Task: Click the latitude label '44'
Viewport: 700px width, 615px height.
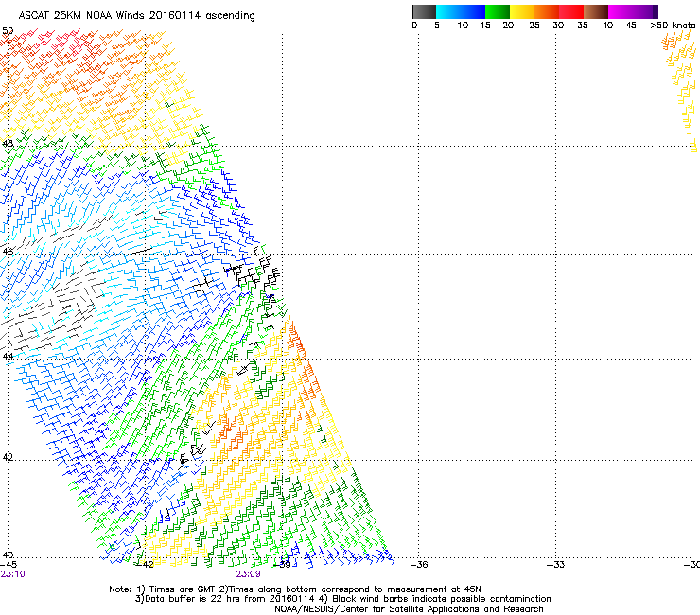Action: [8, 357]
